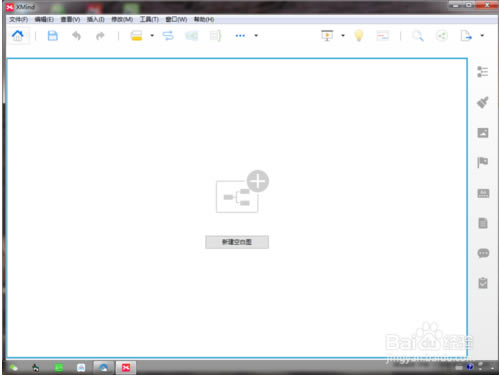Screen dimensions: 499x375
Task: Click the WeChat icon in the taskbar
Action: coord(13,368)
